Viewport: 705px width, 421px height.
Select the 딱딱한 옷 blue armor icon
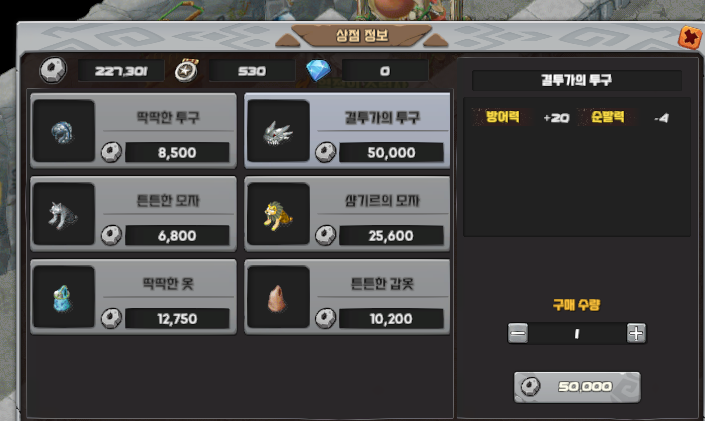(63, 297)
